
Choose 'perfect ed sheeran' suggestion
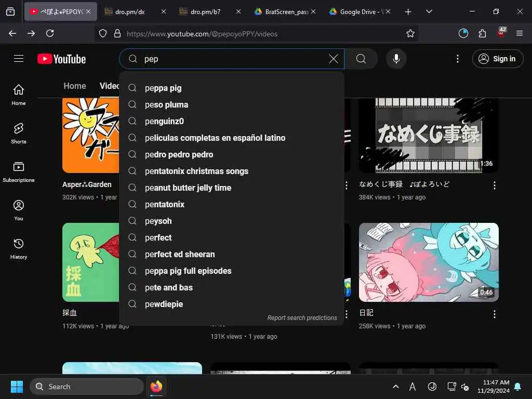[x=232, y=255]
